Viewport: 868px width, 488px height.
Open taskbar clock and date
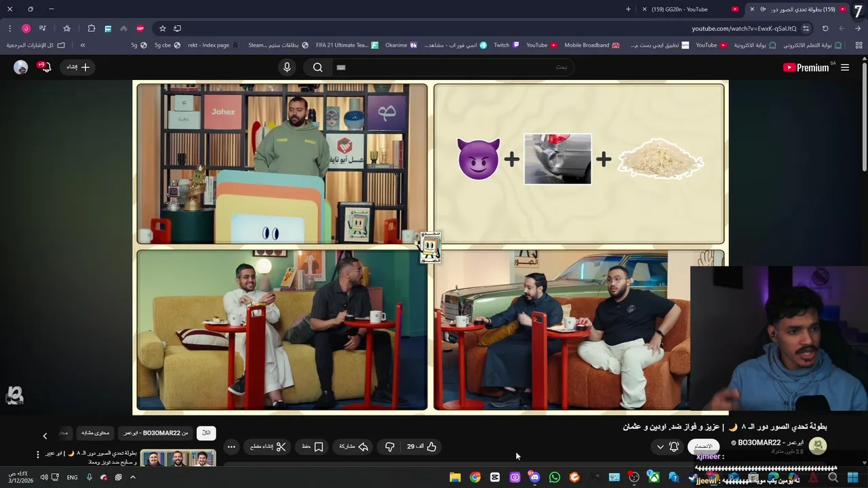pyautogui.click(x=20, y=477)
